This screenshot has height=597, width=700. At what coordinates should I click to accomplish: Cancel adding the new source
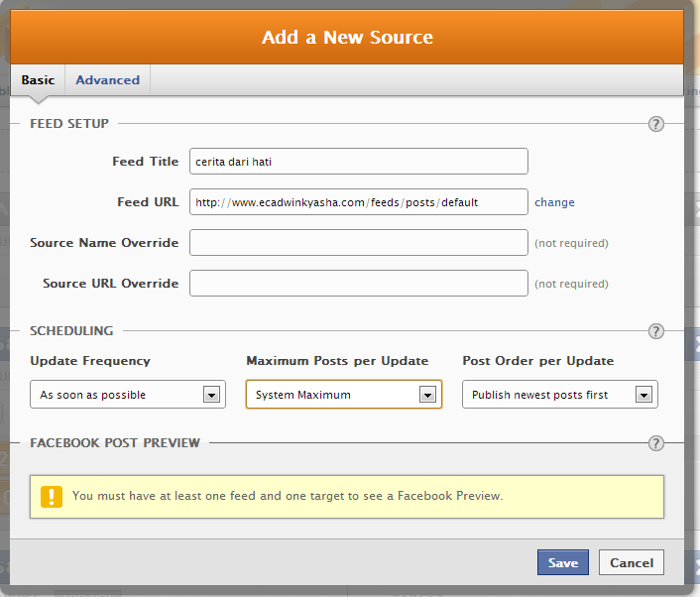point(631,563)
